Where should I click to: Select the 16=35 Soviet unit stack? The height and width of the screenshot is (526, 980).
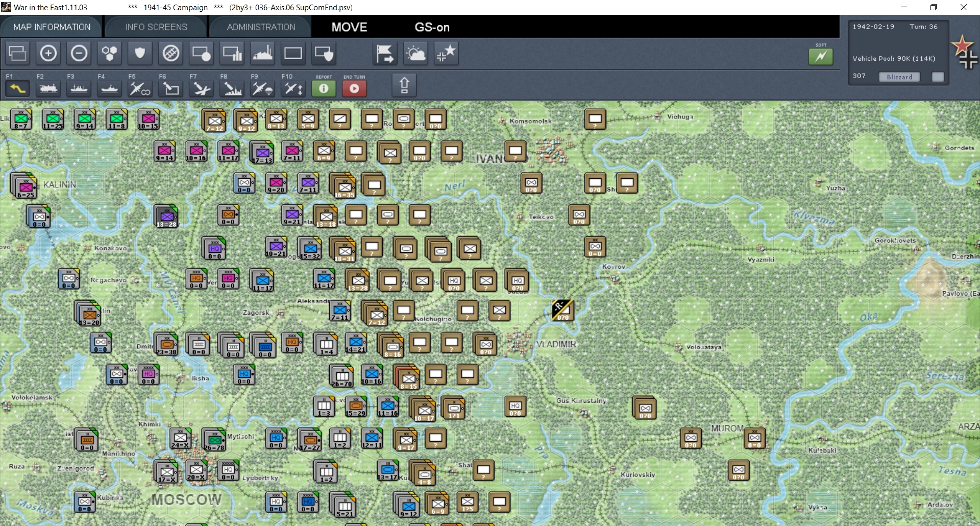tap(344, 186)
